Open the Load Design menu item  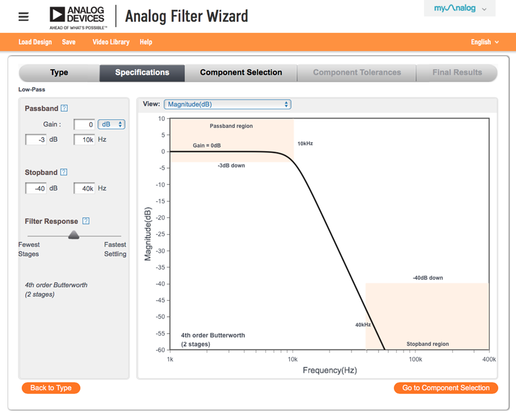(35, 42)
